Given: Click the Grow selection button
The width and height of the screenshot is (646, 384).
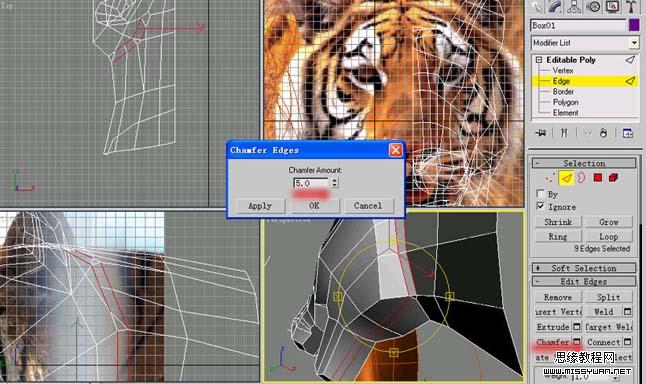Looking at the screenshot, I should tap(609, 222).
